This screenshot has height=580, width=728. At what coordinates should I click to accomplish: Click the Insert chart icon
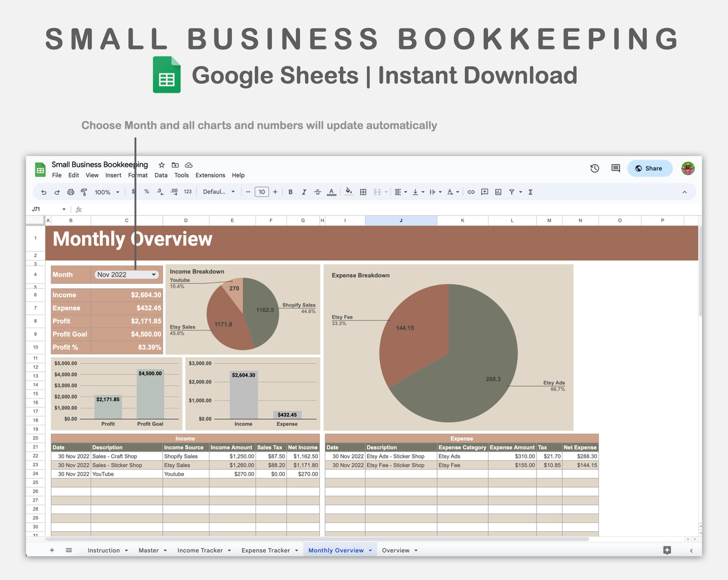pos(498,192)
